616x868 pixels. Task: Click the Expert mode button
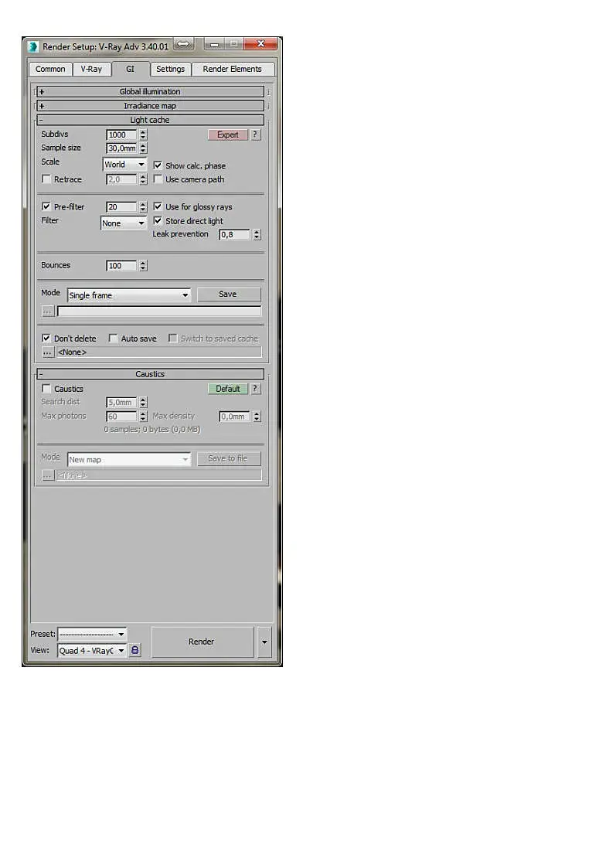tap(227, 134)
